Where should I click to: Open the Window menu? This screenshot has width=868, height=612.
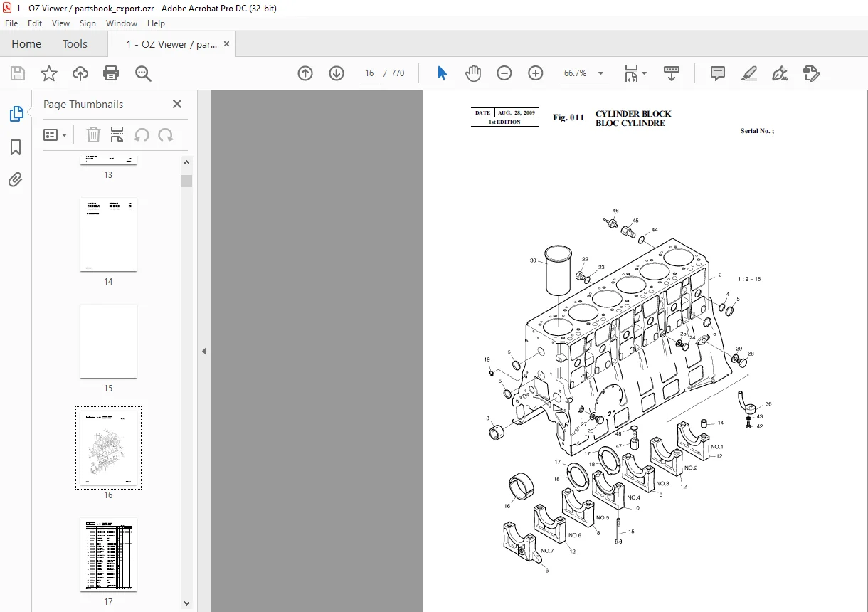pos(122,23)
